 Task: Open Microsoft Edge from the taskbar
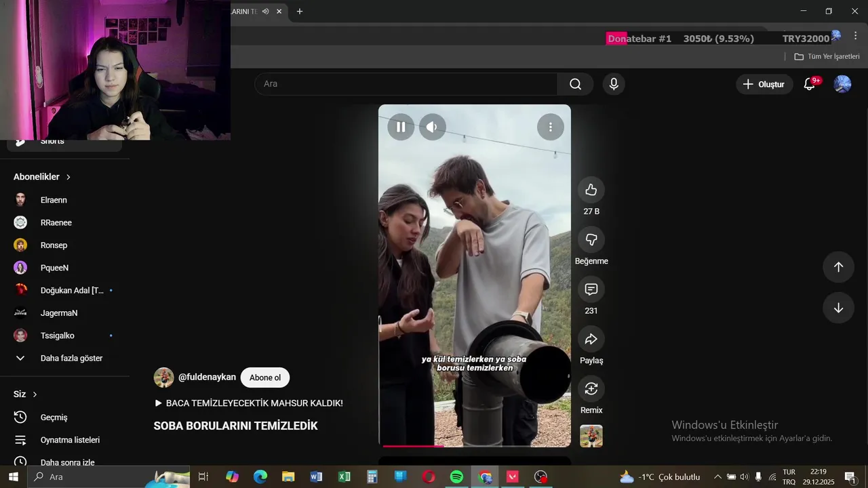coord(260,477)
